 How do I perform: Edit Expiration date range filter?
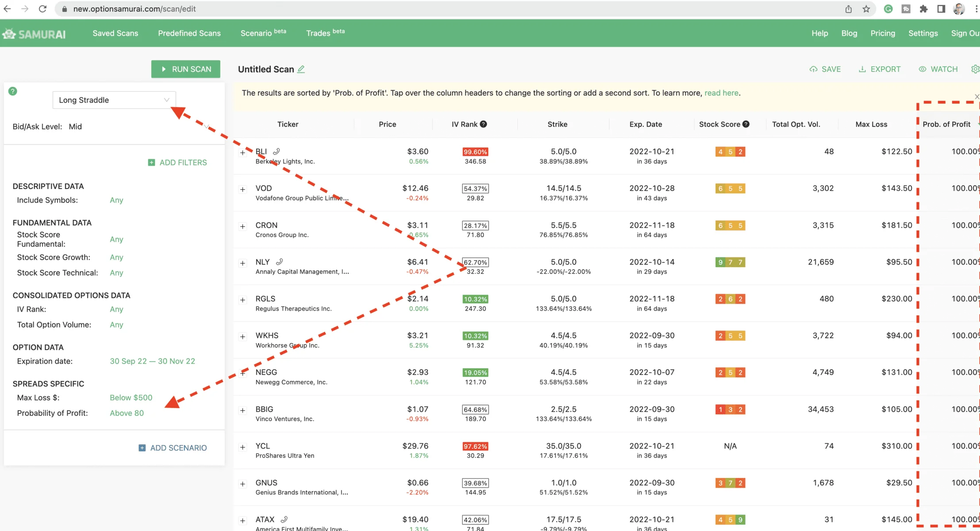click(153, 361)
